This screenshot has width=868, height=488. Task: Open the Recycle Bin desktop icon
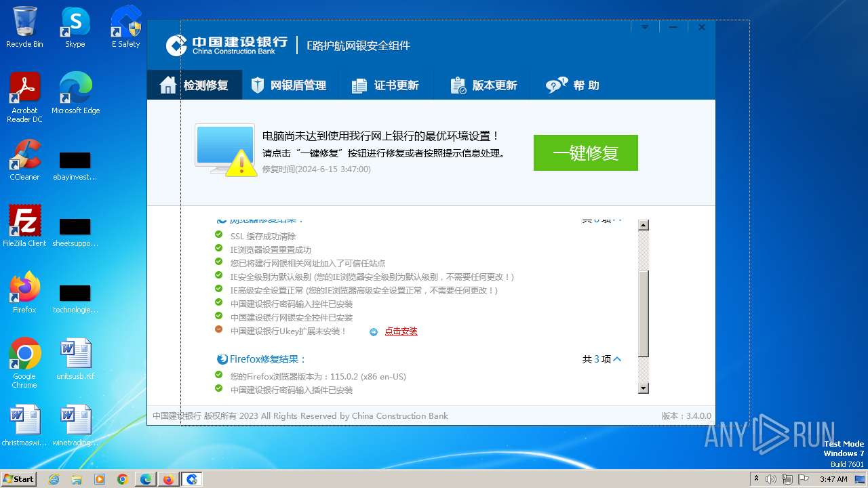point(24,27)
